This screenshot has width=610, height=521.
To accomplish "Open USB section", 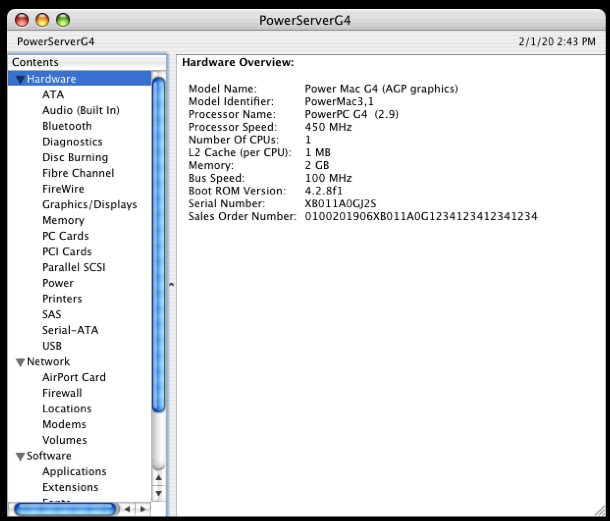I will [x=52, y=346].
